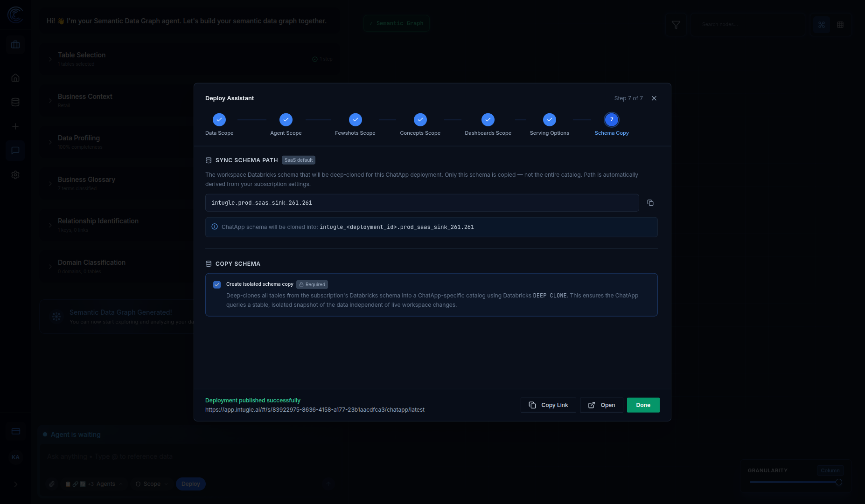Go to Concepts Scope step
This screenshot has width=865, height=504.
click(420, 120)
